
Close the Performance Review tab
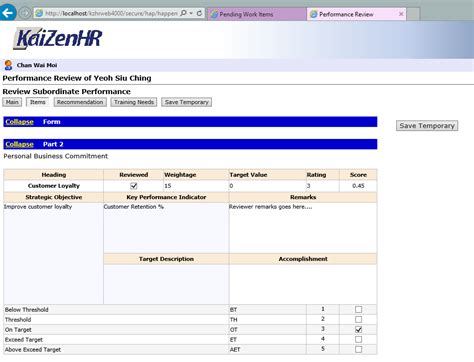[x=401, y=14]
